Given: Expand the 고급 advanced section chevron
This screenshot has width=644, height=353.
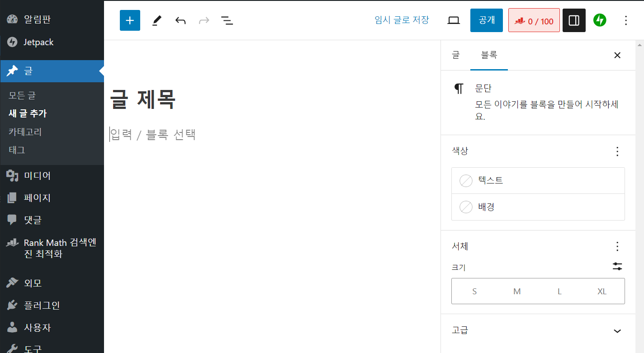Looking at the screenshot, I should click(x=617, y=331).
